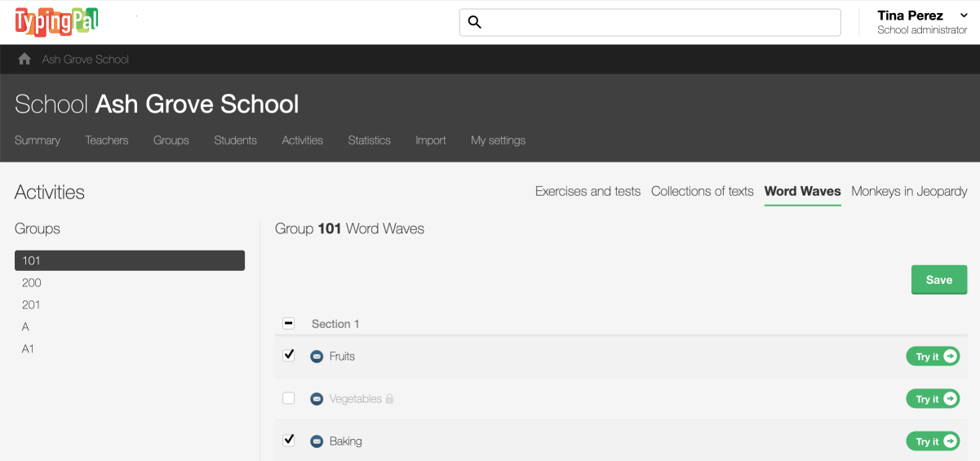Click the blue icon beside Vegetables
Screen dimensions: 980x461
pos(317,399)
